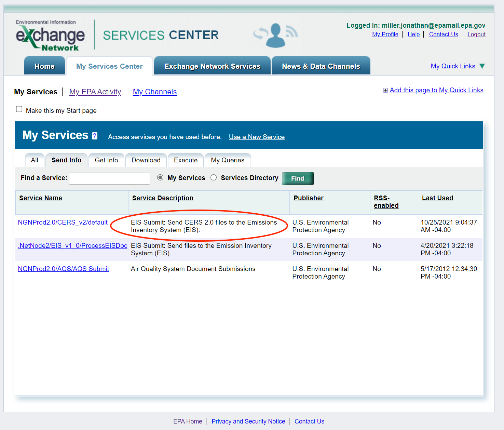Viewport: 504px width, 430px height.
Task: Open the NGNProd2.0/AQS/AQS Submit service
Action: pyautogui.click(x=63, y=269)
